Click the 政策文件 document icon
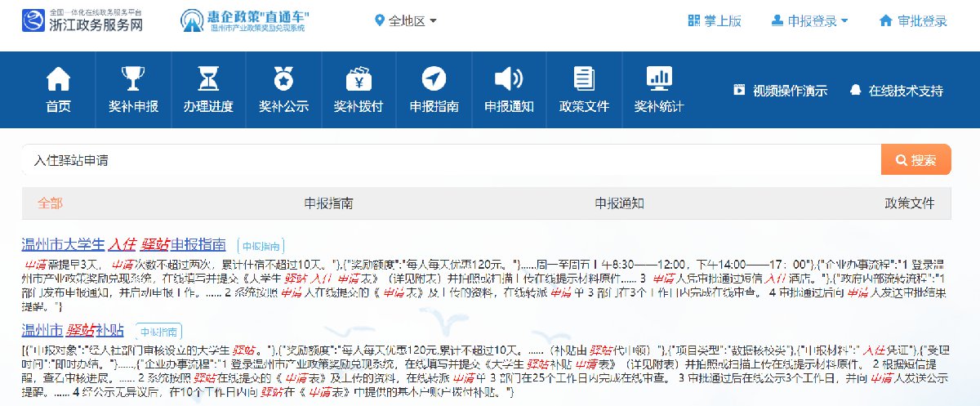The image size is (980, 406). point(584,79)
